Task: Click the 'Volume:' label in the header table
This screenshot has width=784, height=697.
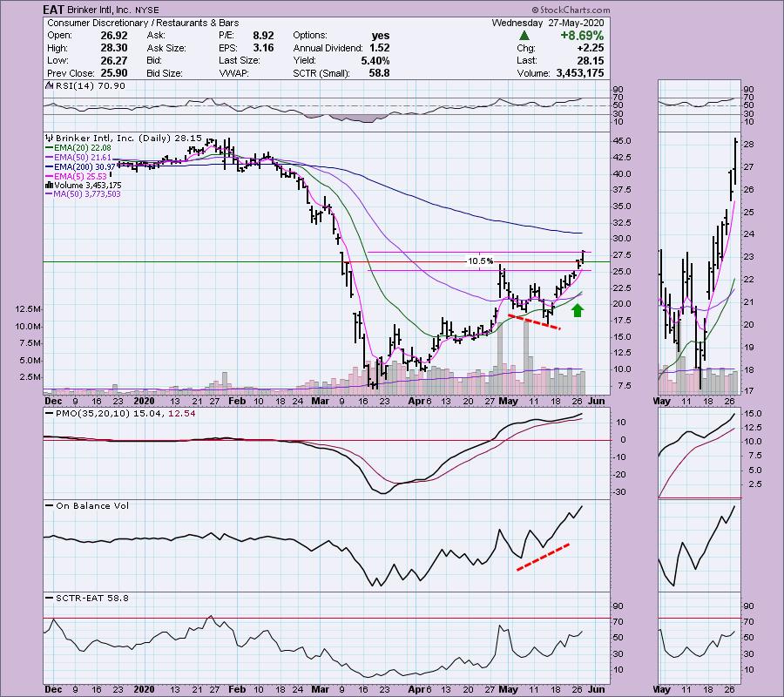Action: coord(535,73)
